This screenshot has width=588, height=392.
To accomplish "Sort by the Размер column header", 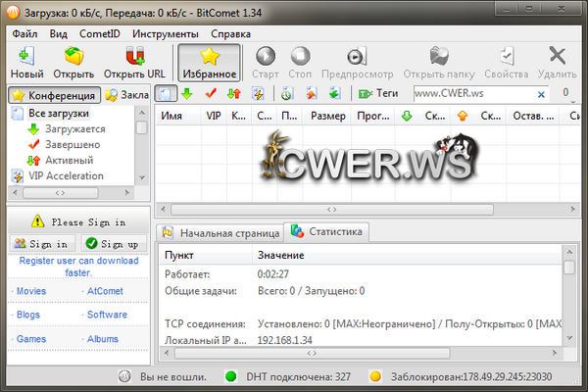I will click(327, 117).
